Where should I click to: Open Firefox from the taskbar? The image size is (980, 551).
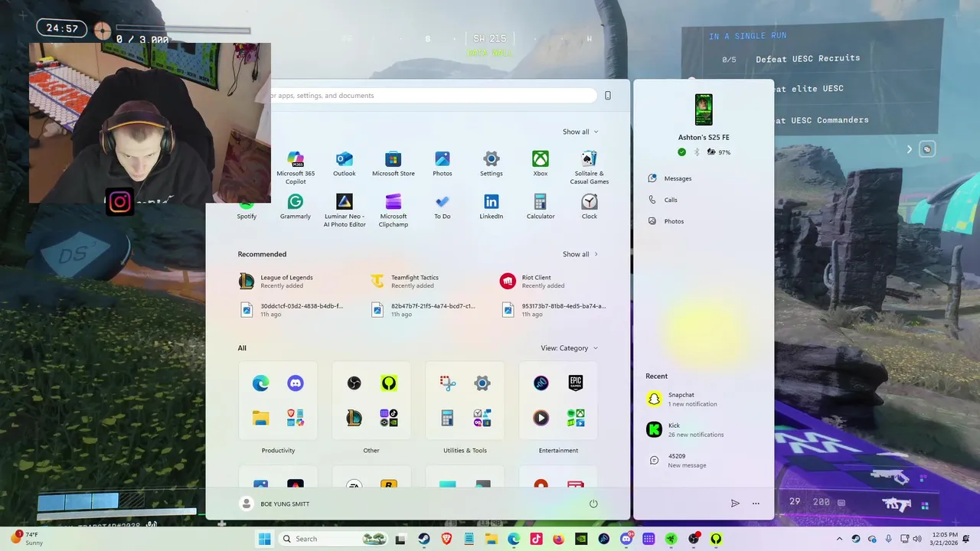coord(558,539)
